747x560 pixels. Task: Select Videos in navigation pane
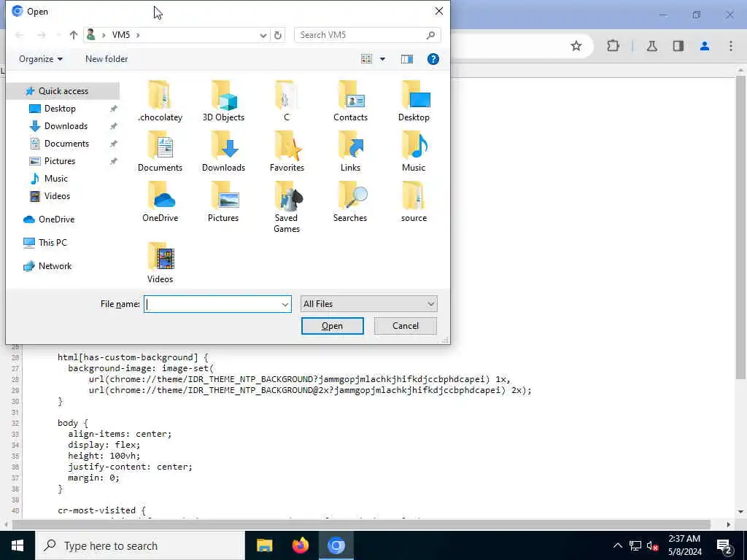[57, 196]
